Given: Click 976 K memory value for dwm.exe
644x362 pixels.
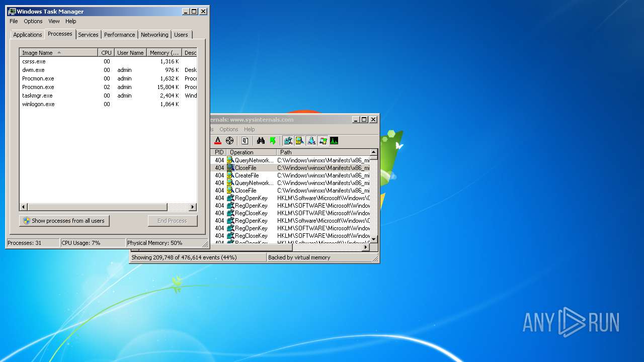Looking at the screenshot, I should (x=172, y=70).
